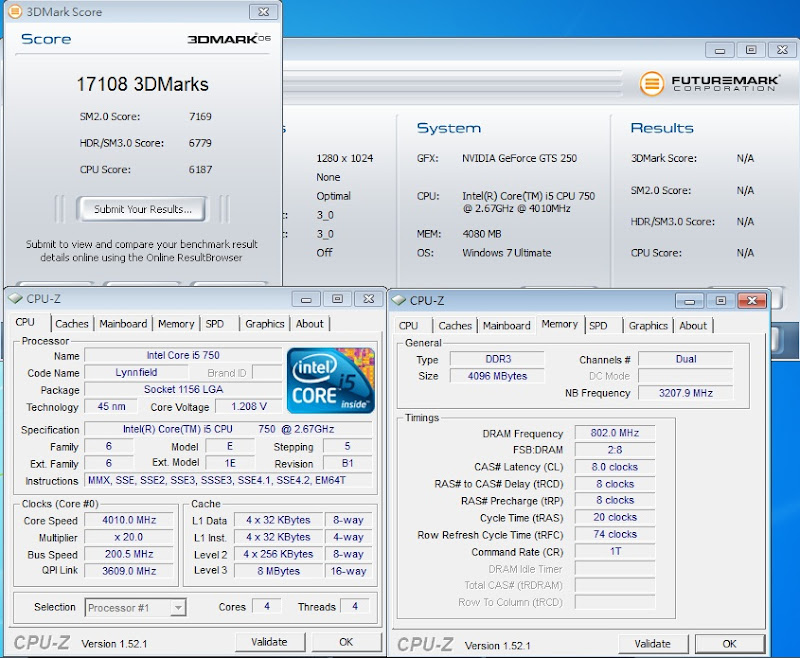This screenshot has height=658, width=800.
Task: Click the QPI Link field 3609.0 MHz
Action: pyautogui.click(x=129, y=571)
